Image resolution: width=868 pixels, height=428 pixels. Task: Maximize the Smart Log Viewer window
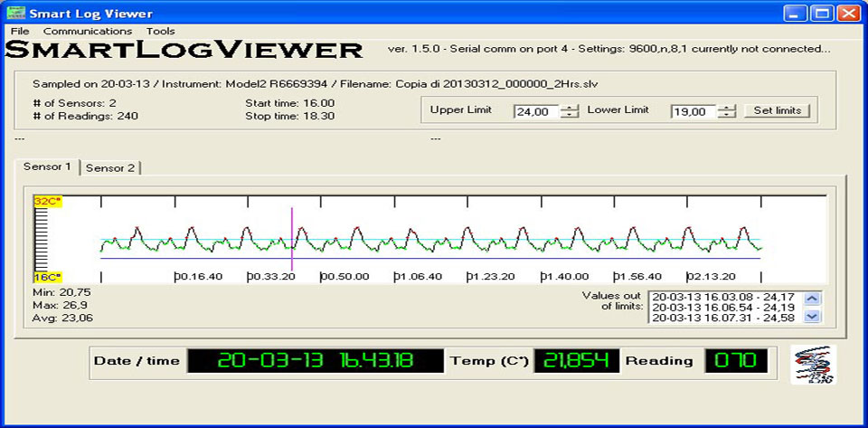(x=822, y=14)
